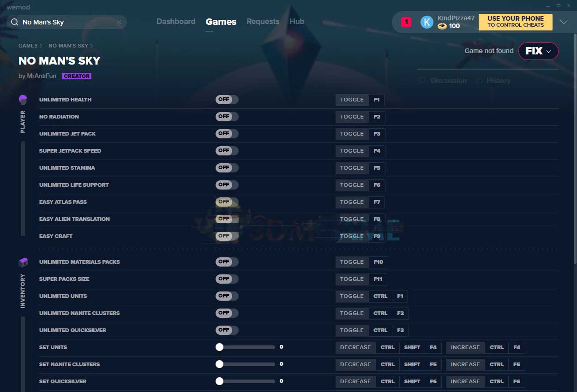The width and height of the screenshot is (577, 392).
Task: Enable Unlimited Nanite Clusters switch
Action: tap(227, 313)
